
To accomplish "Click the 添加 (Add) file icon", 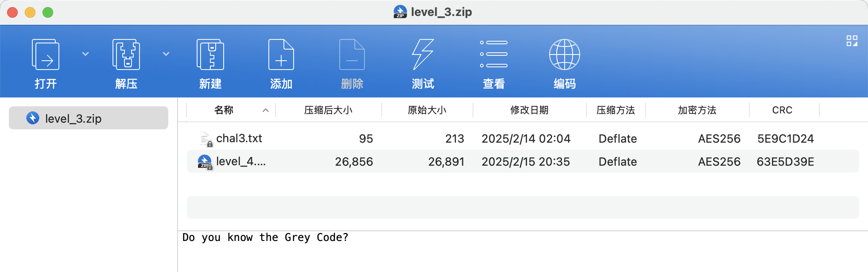I will pyautogui.click(x=281, y=55).
